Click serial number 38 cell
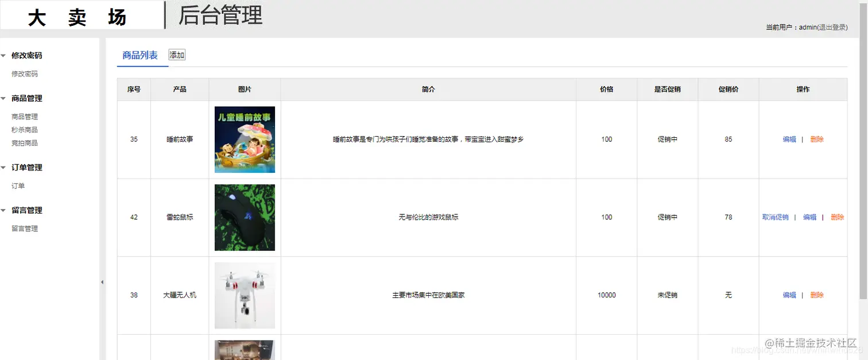Image resolution: width=868 pixels, height=360 pixels. coord(134,295)
